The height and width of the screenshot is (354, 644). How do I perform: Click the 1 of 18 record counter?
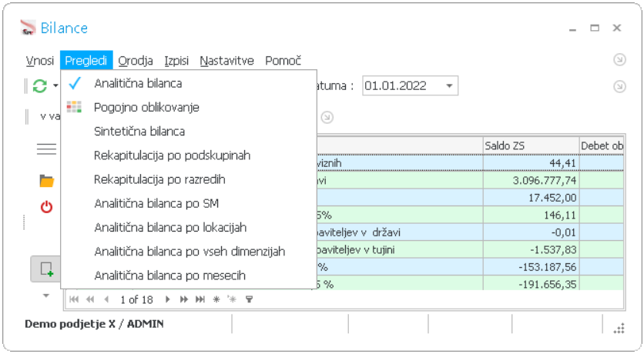point(137,300)
